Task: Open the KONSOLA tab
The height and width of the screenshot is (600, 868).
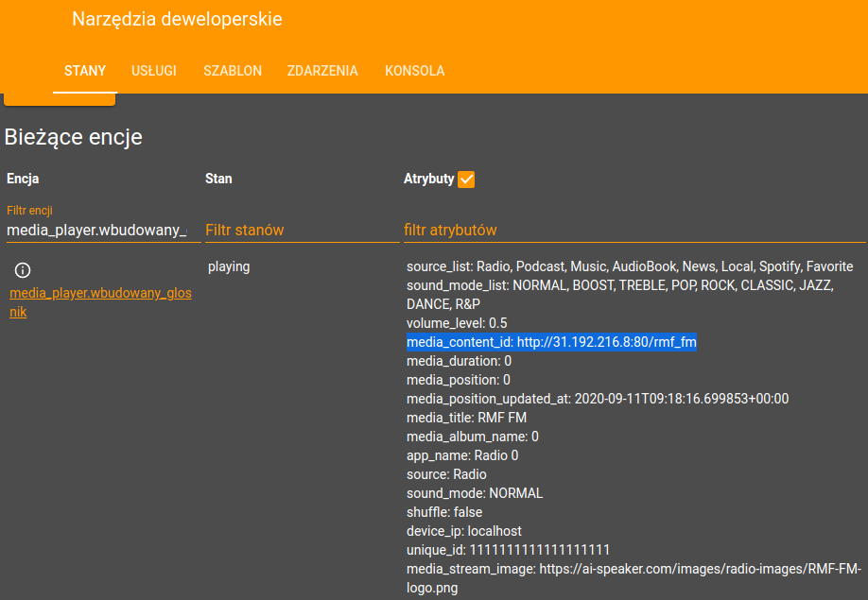Action: (415, 71)
